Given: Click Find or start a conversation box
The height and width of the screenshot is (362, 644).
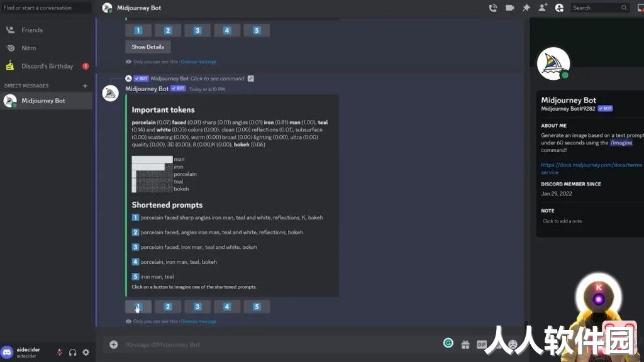Looking at the screenshot, I should coord(46,8).
